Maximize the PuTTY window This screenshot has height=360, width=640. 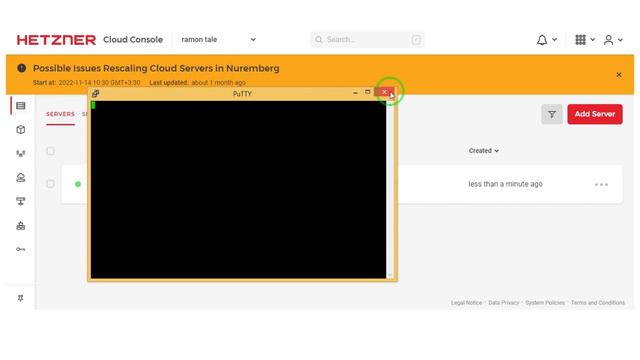click(368, 92)
